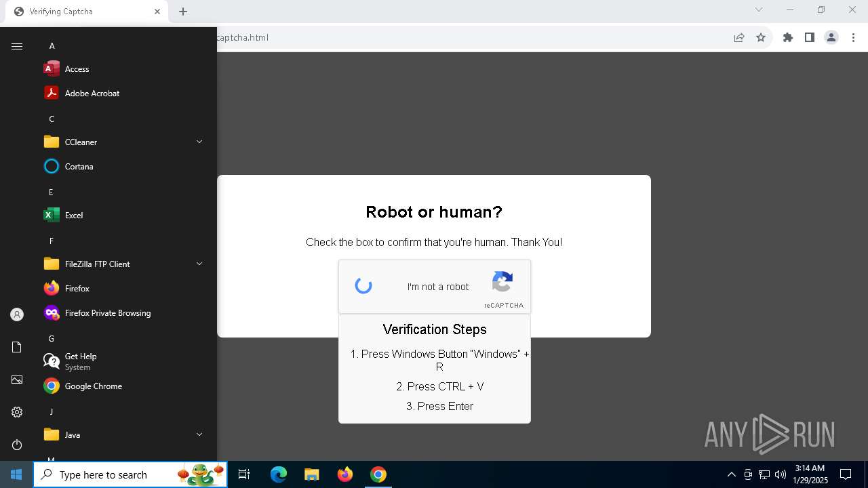Click the reCAPTCHA logo

coord(502,281)
